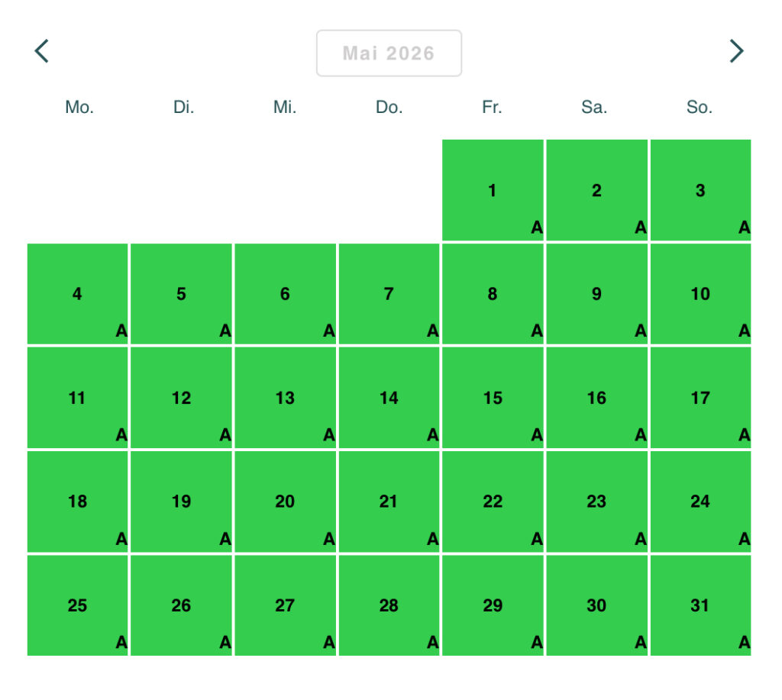Open the Mai 2026 month picker

tap(389, 53)
